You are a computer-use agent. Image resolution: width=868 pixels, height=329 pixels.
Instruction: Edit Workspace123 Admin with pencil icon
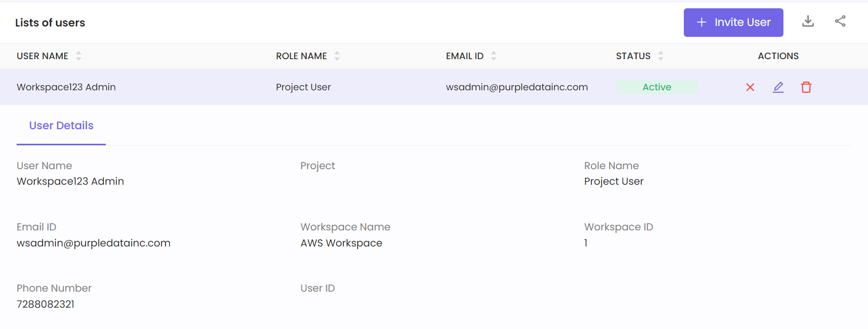click(778, 87)
